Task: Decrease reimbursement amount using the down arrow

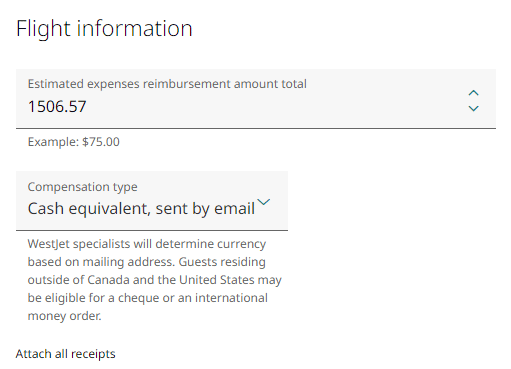Action: 473,108
